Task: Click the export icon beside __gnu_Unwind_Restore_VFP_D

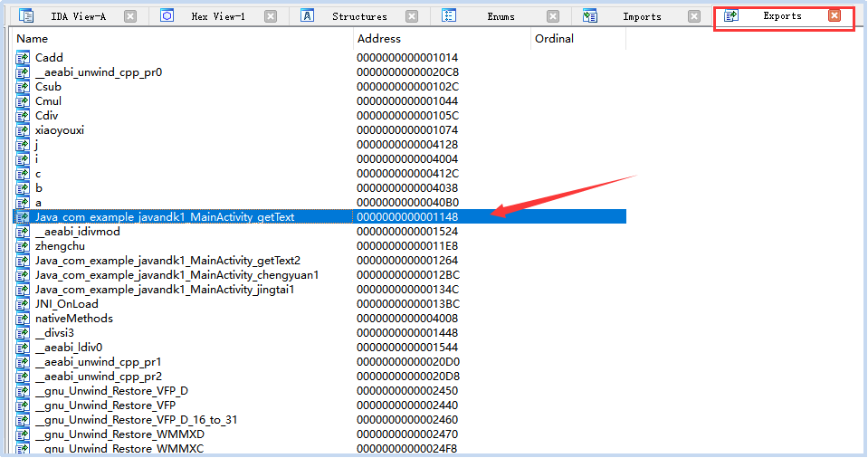Action: click(x=23, y=391)
